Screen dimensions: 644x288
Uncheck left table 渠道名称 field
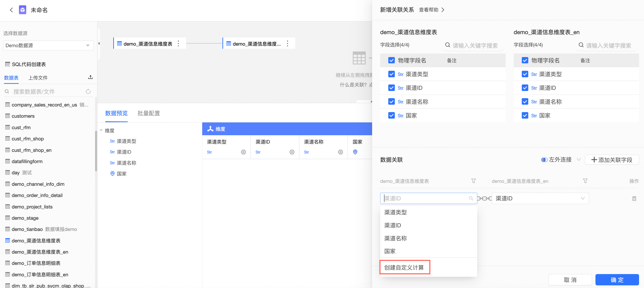(391, 102)
